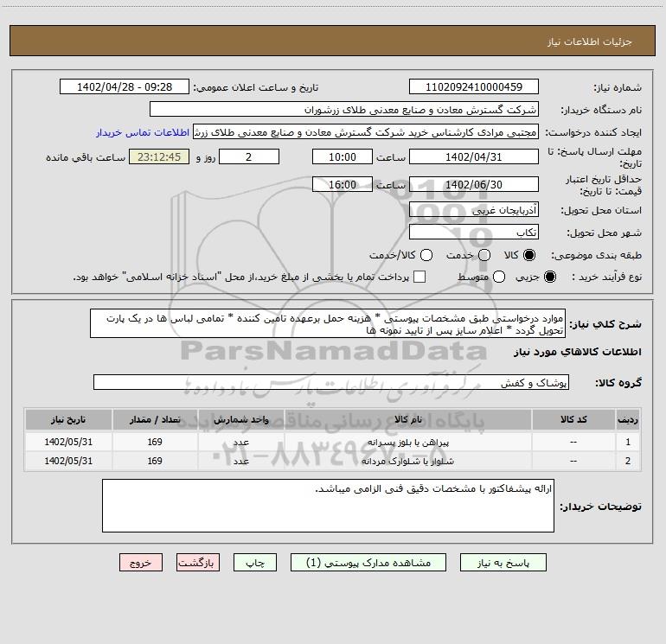The width and height of the screenshot is (666, 644).
Task: Click the ساعت باقی مانده label
Action: [x=86, y=157]
